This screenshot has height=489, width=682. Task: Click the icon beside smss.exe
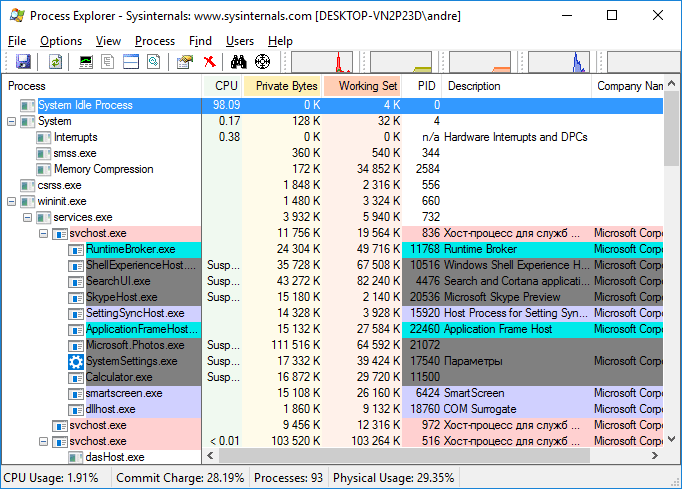(x=43, y=154)
